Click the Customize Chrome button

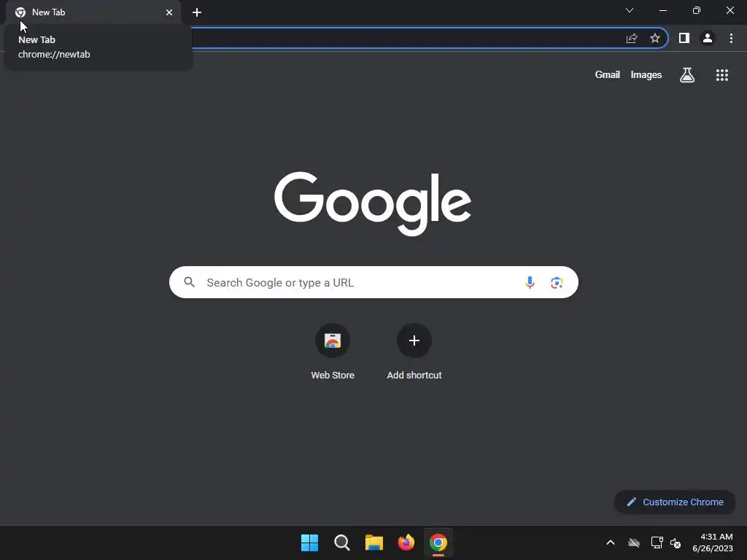click(x=675, y=502)
